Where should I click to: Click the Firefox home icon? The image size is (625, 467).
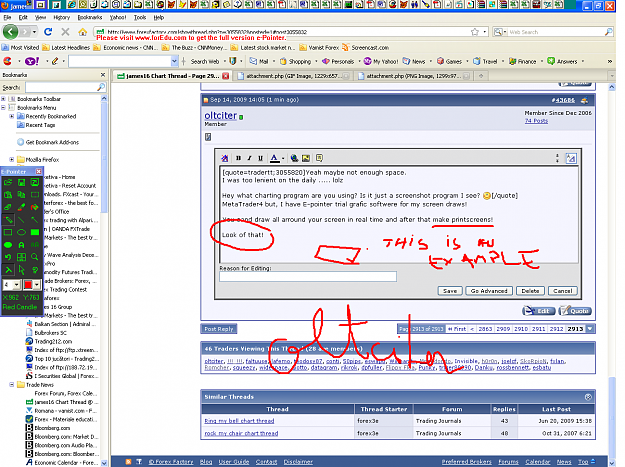[x=83, y=31]
